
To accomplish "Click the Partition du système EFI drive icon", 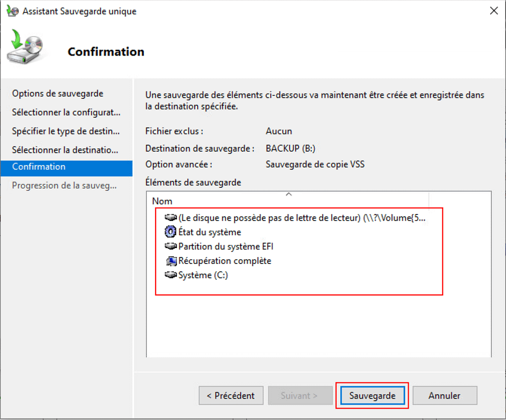I will point(170,246).
